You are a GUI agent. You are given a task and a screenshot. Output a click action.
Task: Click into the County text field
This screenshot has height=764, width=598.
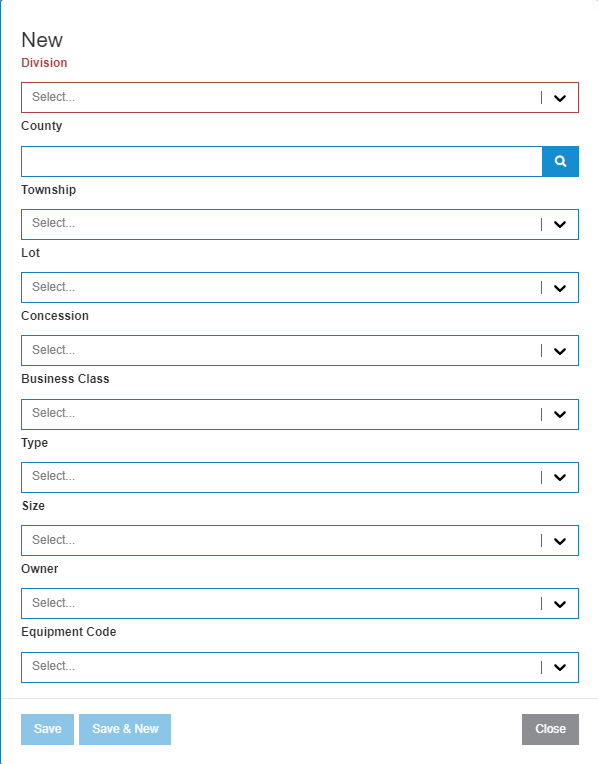282,161
